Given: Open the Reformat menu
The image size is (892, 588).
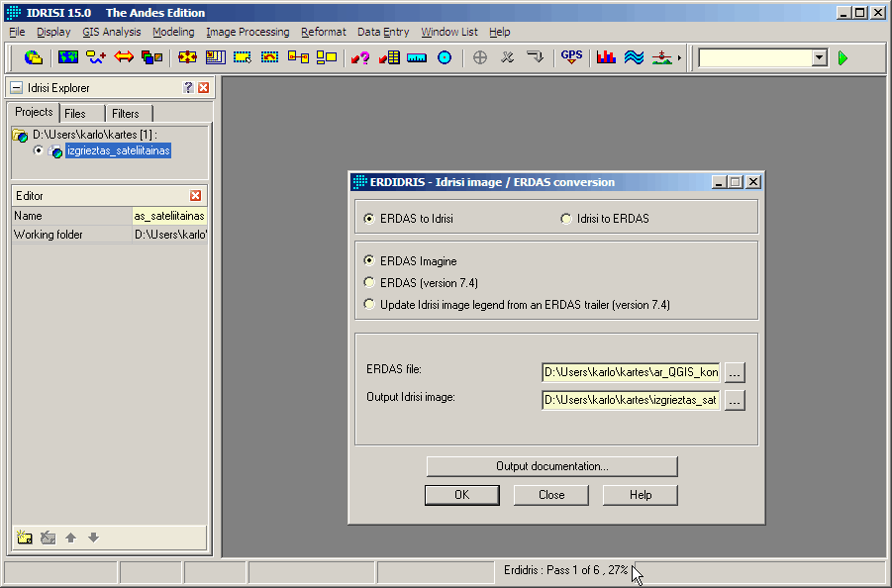Looking at the screenshot, I should click(x=323, y=32).
